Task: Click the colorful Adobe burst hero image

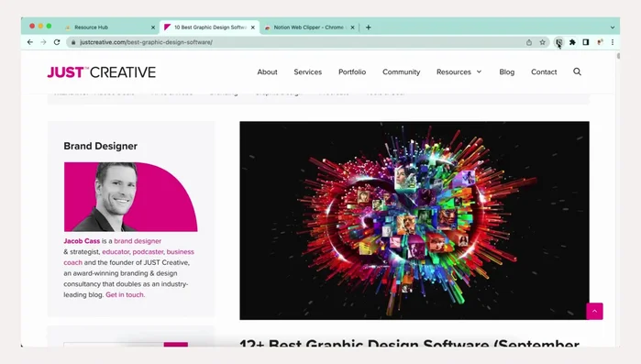Action: click(x=414, y=221)
